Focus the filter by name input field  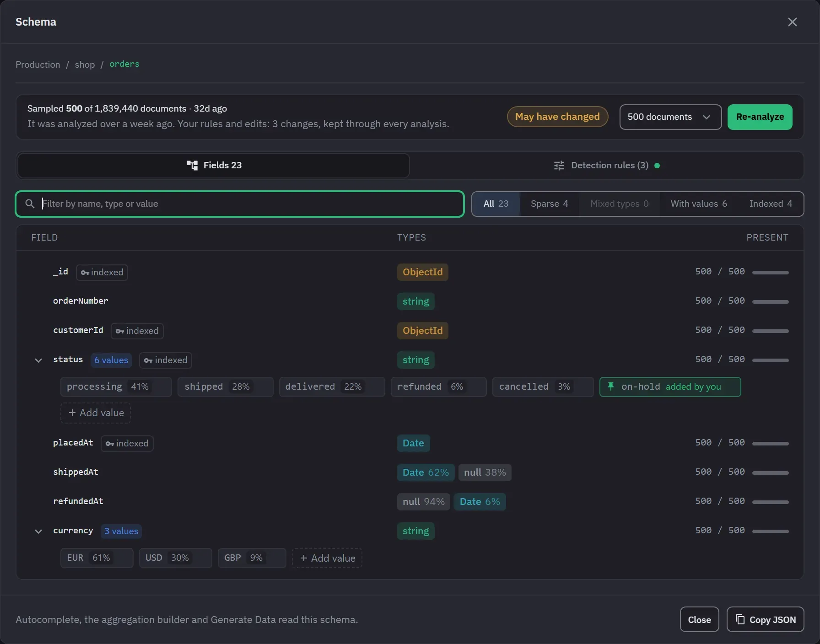[x=240, y=204]
